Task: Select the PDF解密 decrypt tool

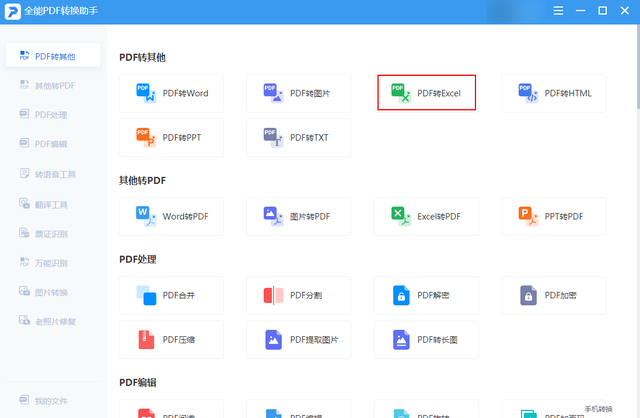Action: point(426,295)
